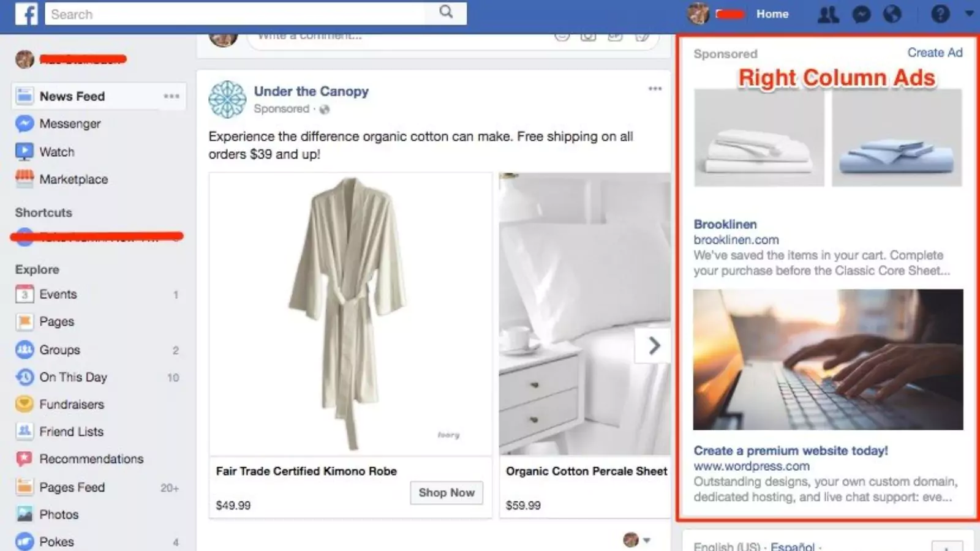Click www.wordpress.com ad URL
This screenshot has width=980, height=551.
tap(752, 466)
